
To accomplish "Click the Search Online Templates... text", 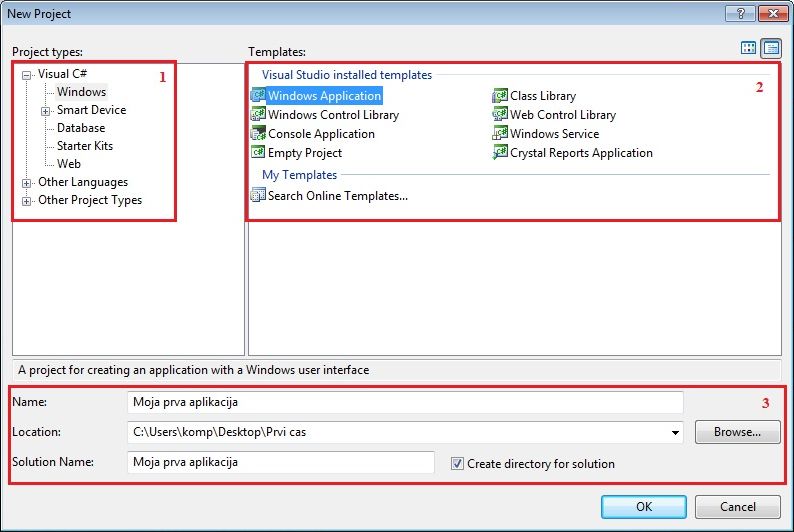I will coord(338,196).
